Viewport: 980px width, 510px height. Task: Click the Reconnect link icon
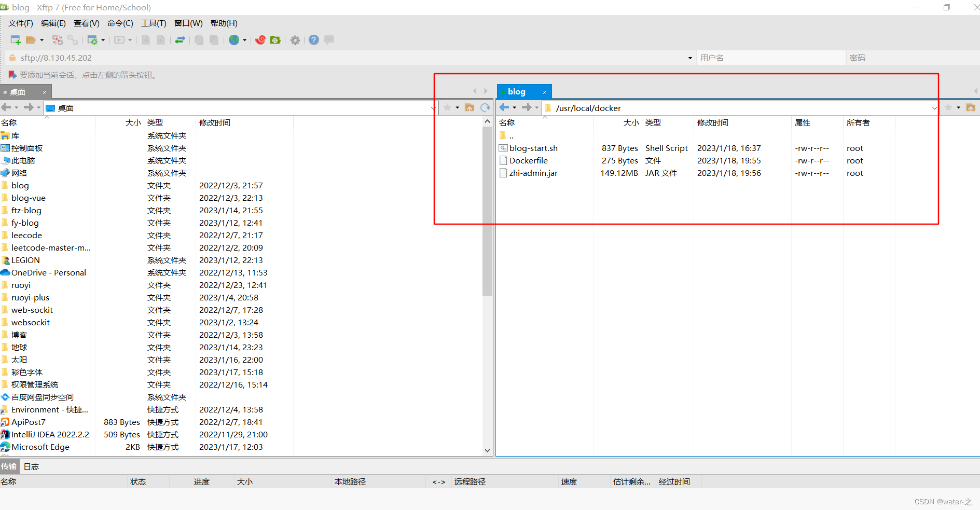pyautogui.click(x=73, y=40)
